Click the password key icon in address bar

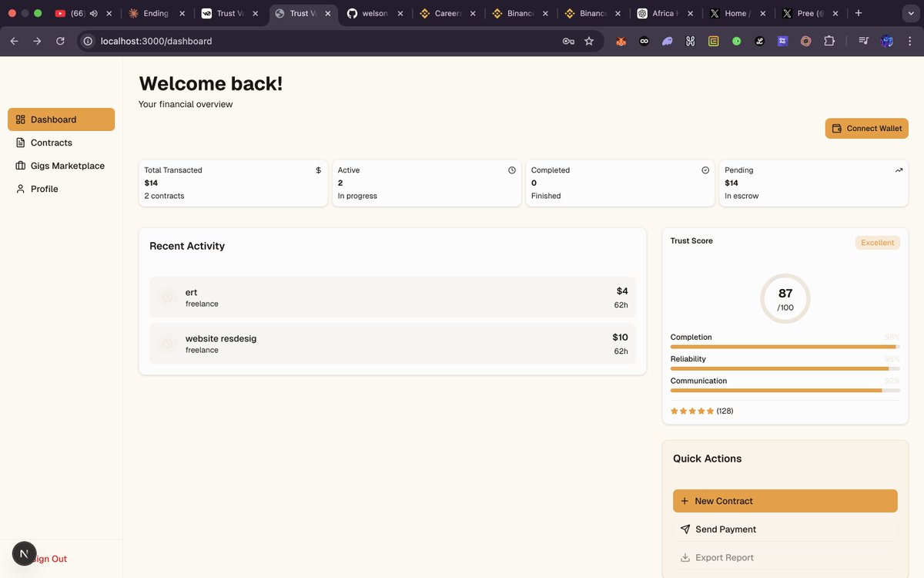[568, 42]
